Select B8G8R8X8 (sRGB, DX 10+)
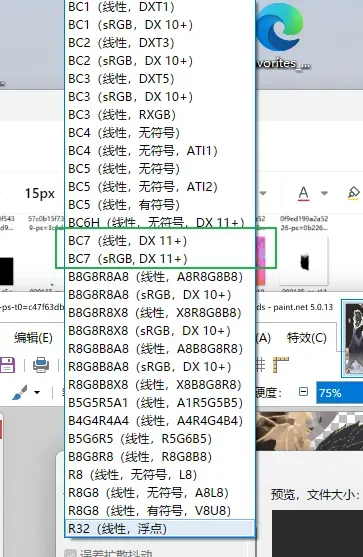Viewport: 363px width, 557px height. (160, 331)
